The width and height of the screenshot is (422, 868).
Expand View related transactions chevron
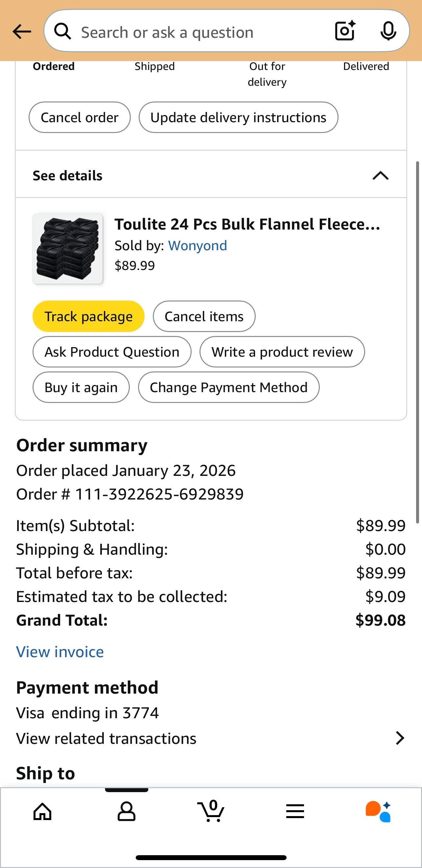click(400, 738)
